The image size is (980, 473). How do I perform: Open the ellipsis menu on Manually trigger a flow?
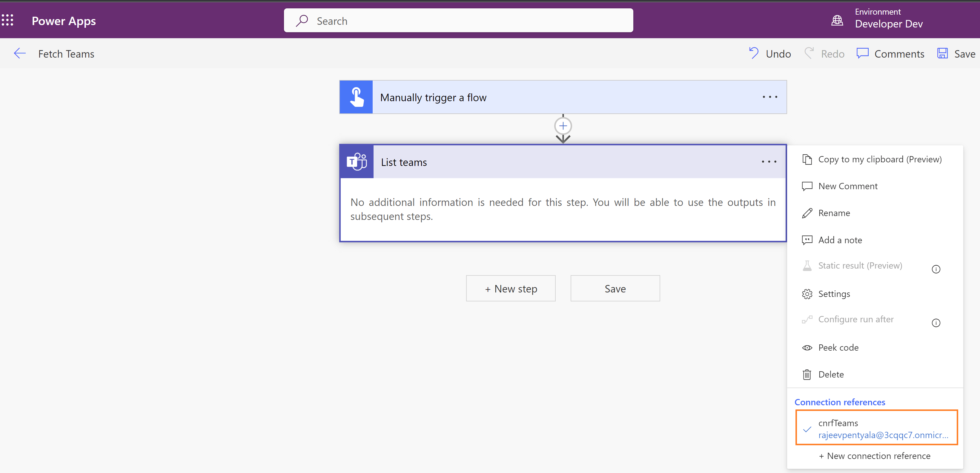(769, 97)
